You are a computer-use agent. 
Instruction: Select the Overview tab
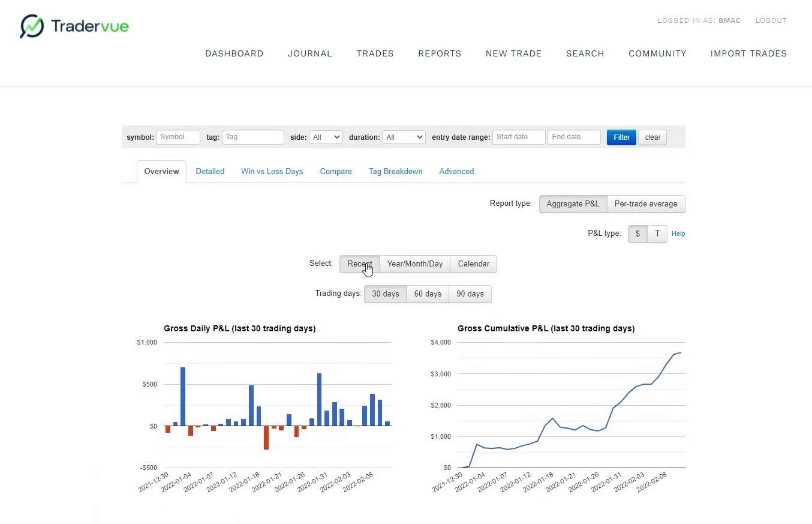[161, 172]
